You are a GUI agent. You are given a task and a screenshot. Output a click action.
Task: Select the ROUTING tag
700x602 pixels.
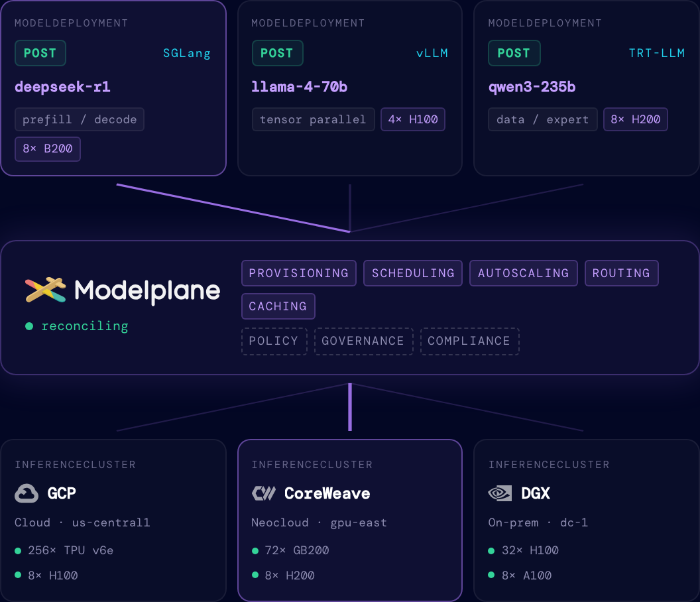621,273
